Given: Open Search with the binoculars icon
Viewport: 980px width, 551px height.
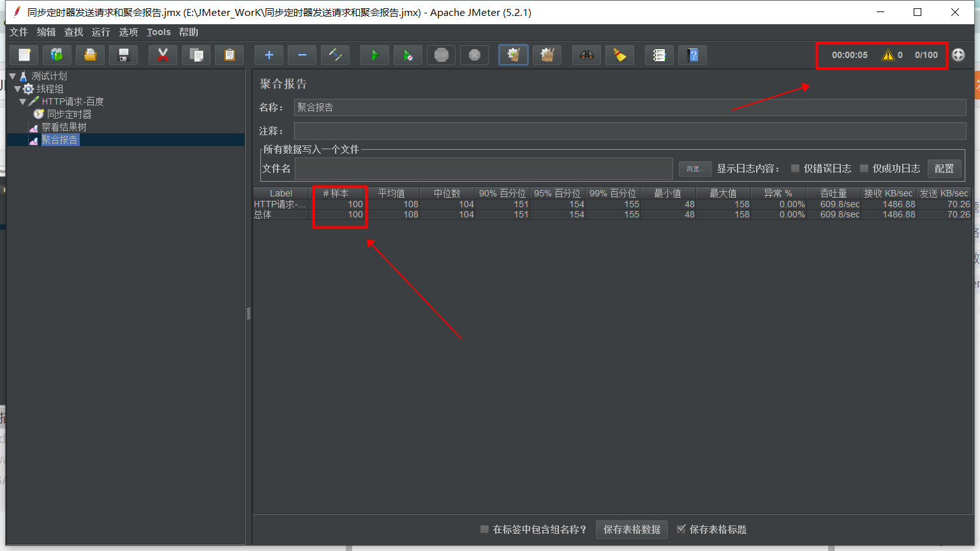Looking at the screenshot, I should pyautogui.click(x=586, y=55).
